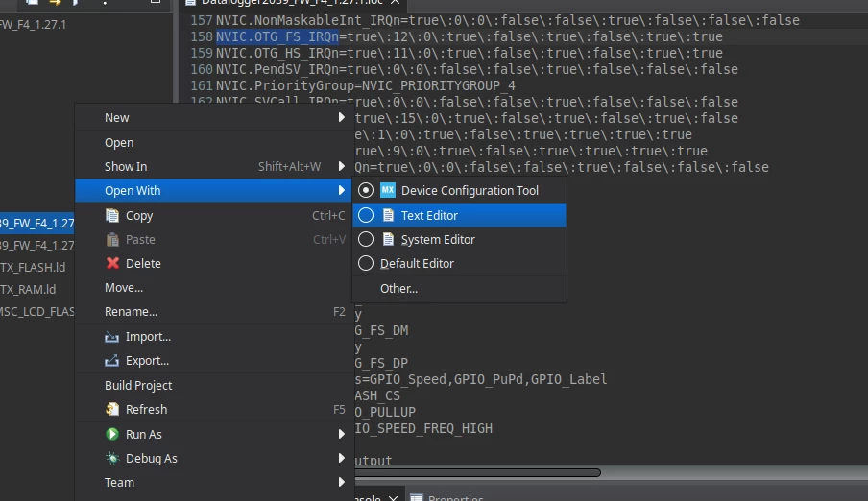This screenshot has height=501, width=868.
Task: Click the Import icon in menu
Action: tap(111, 337)
